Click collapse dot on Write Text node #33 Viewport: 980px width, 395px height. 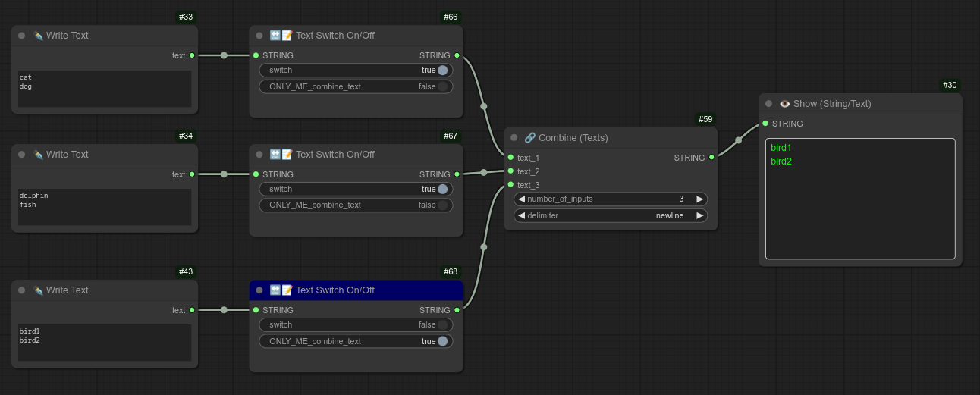tap(21, 36)
